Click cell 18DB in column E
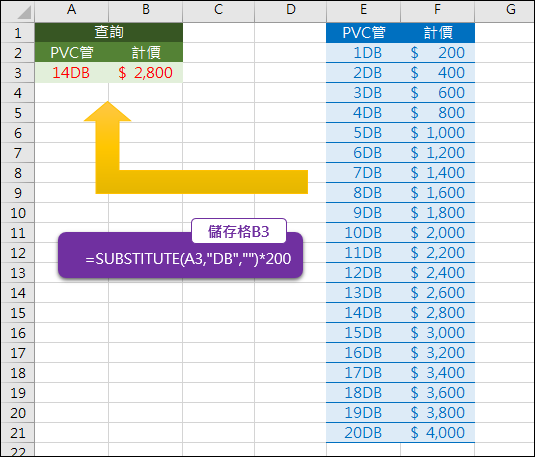This screenshot has height=457, width=535. coord(363,393)
